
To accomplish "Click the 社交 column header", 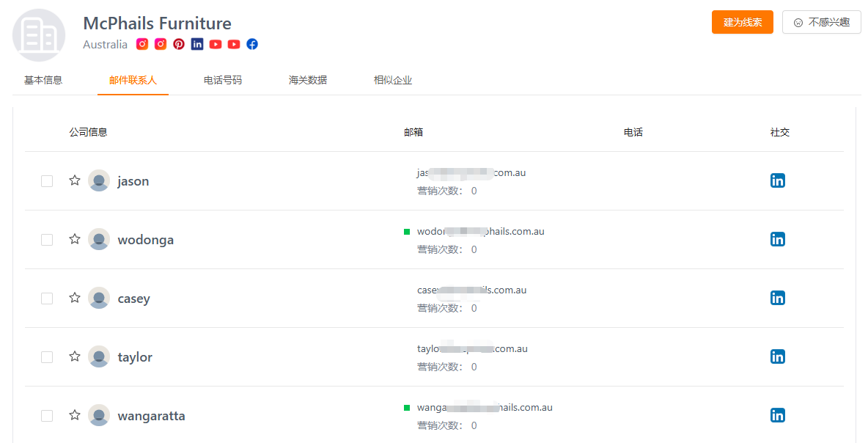I will 780,132.
